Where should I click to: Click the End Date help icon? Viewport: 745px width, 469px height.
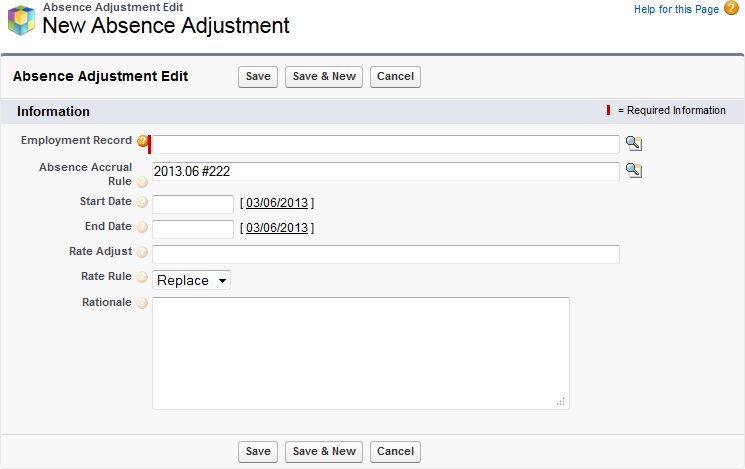coord(142,228)
